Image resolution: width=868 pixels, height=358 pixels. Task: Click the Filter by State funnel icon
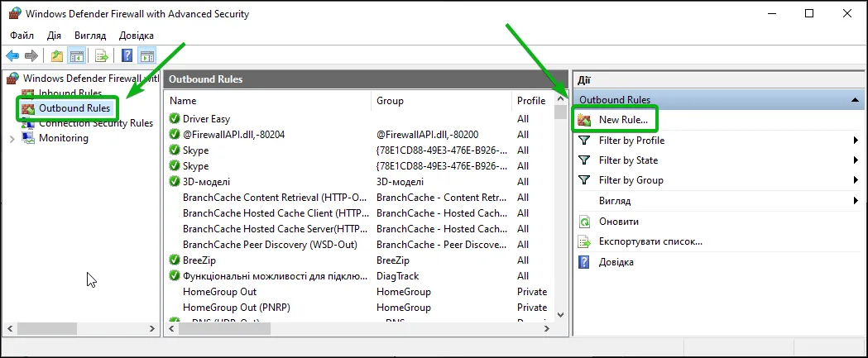coord(584,160)
